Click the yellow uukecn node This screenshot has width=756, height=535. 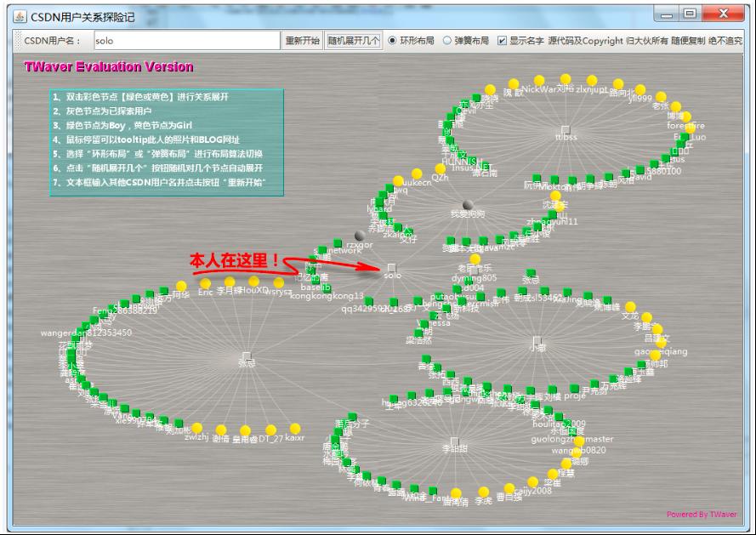click(x=417, y=174)
